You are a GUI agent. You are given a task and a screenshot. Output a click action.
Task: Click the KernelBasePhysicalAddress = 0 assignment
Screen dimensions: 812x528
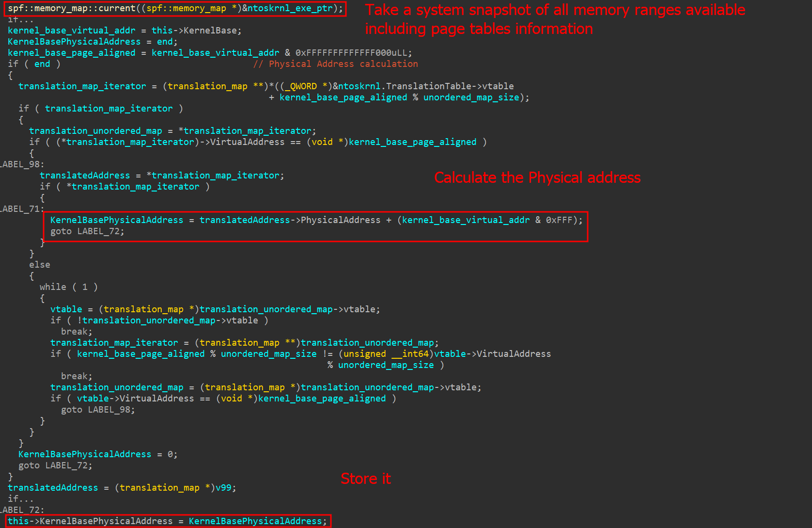[98, 454]
